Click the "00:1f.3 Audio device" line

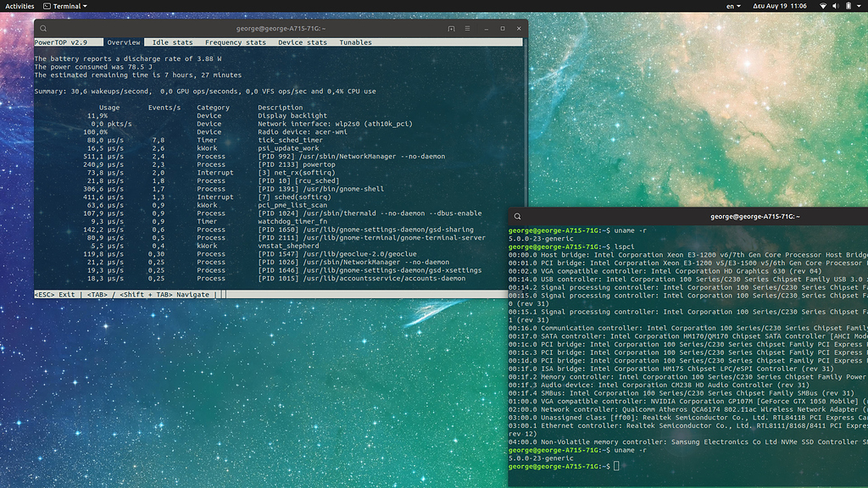[659, 385]
